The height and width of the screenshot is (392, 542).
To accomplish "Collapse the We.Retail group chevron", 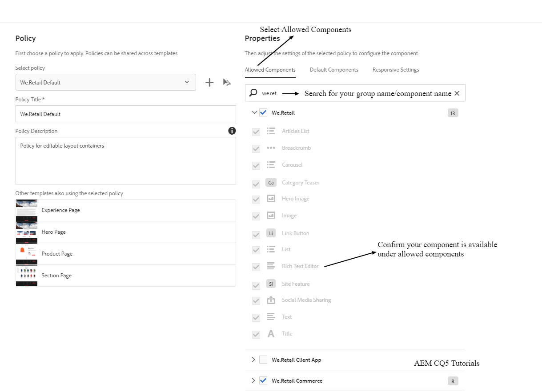I will pyautogui.click(x=254, y=113).
